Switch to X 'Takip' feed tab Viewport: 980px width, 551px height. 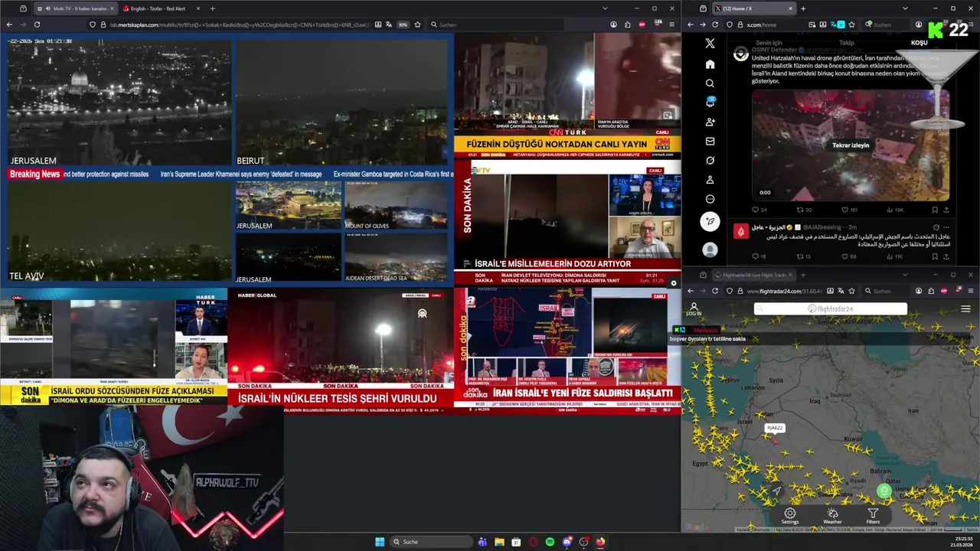pos(846,43)
